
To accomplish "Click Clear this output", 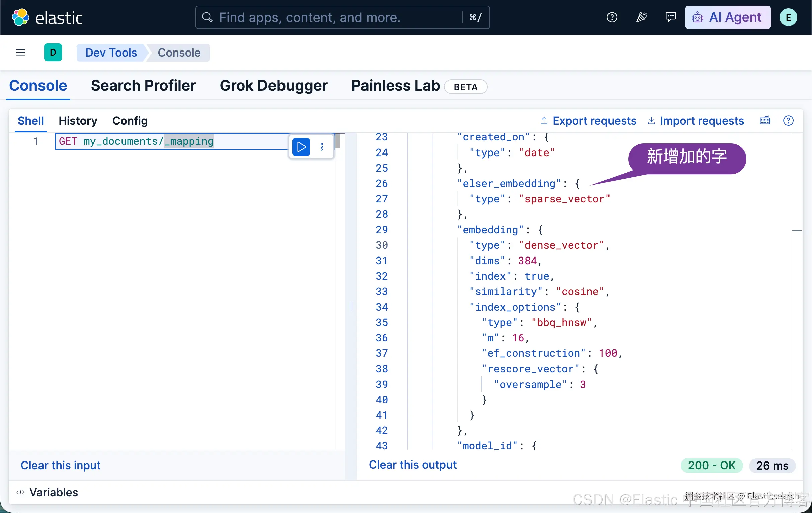I will [x=412, y=465].
